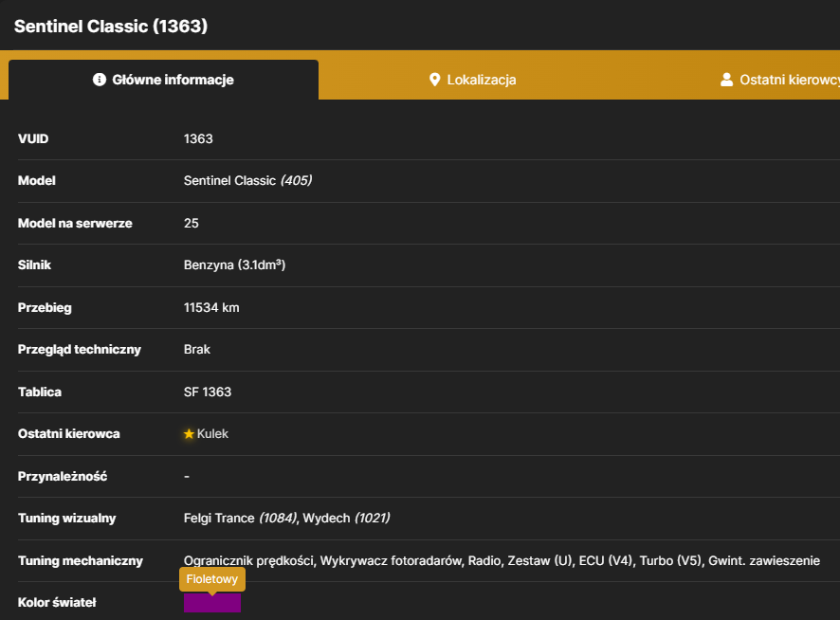The image size is (840, 620).
Task: Click the Silnik row label
Action: 34,264
